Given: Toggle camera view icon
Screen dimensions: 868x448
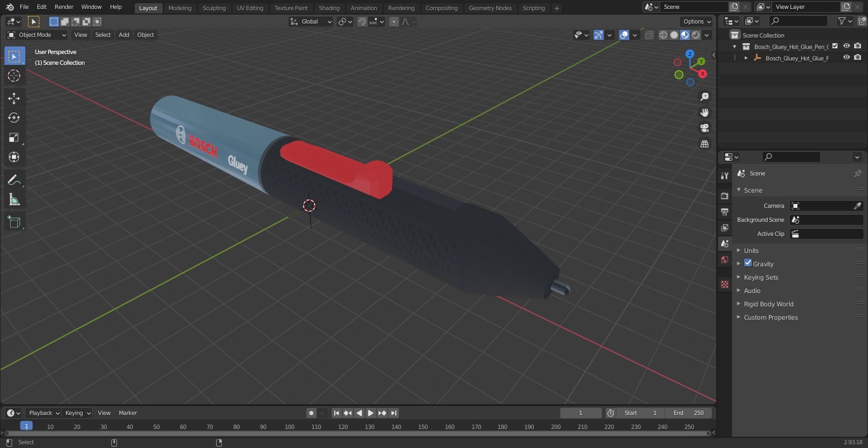Looking at the screenshot, I should 704,128.
